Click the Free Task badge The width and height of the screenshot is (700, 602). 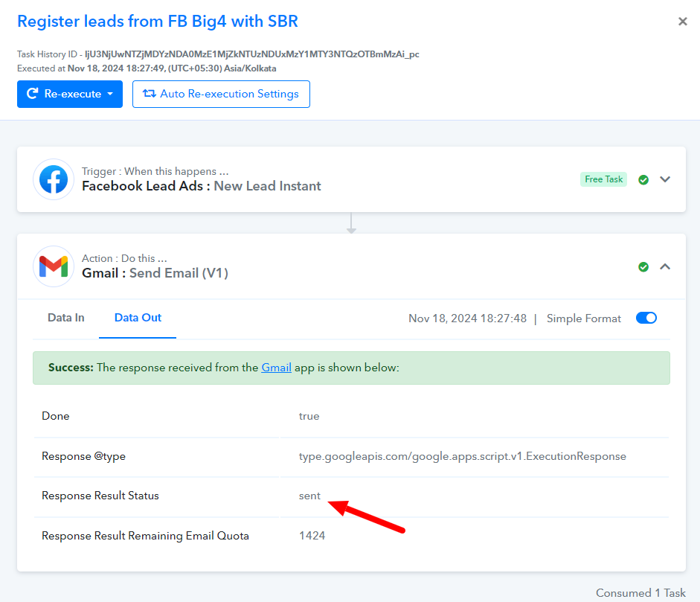[603, 179]
